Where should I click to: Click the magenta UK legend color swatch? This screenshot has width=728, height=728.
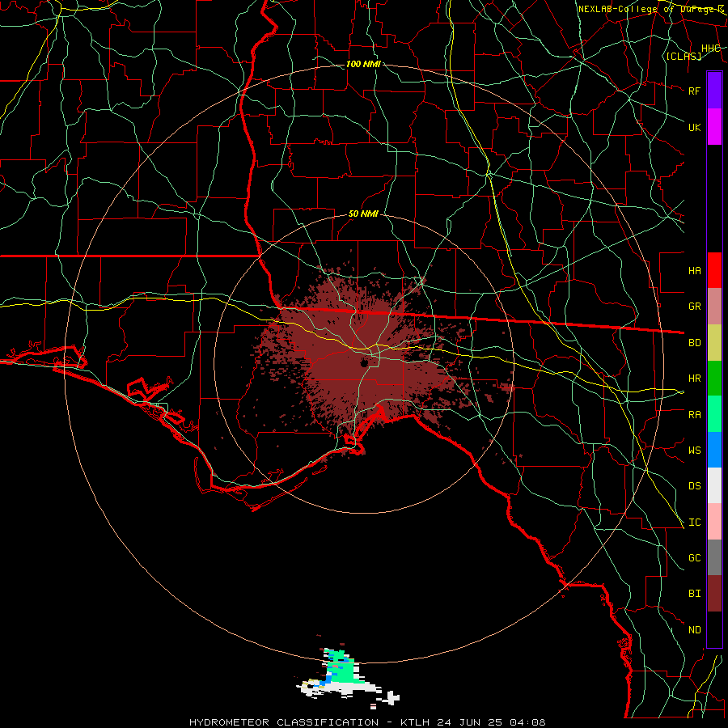click(714, 127)
